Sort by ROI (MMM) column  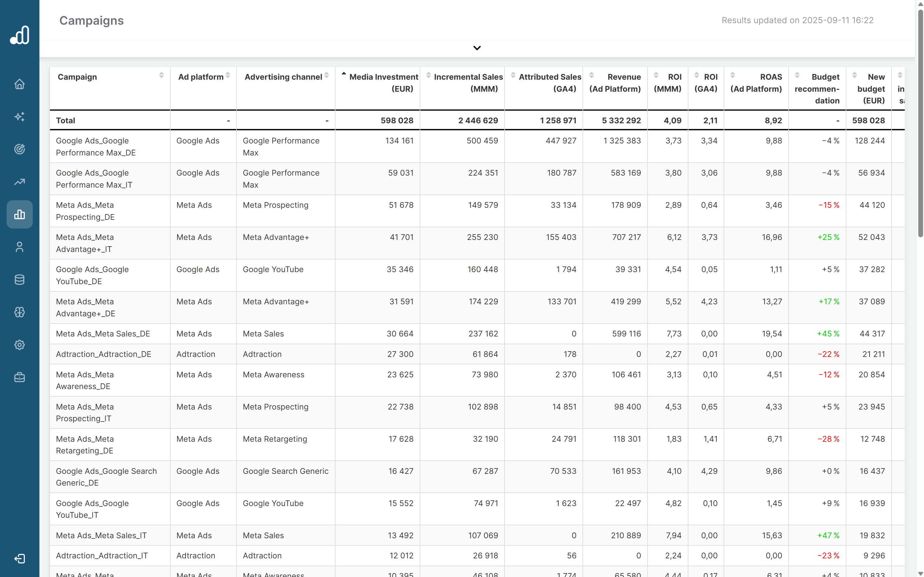656,75
